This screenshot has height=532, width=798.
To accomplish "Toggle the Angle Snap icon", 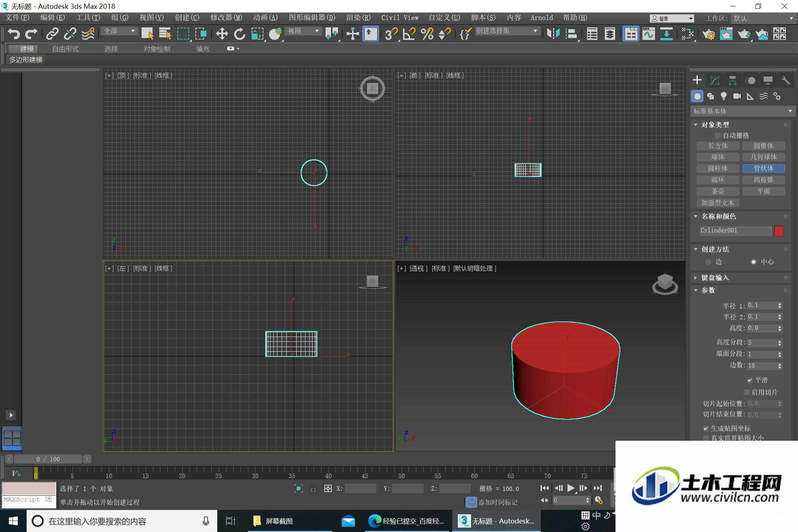I will tap(409, 34).
